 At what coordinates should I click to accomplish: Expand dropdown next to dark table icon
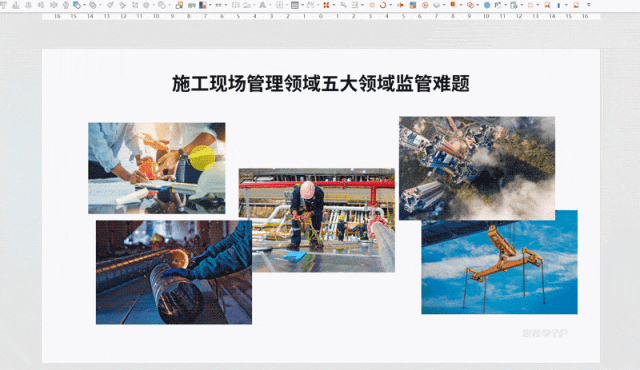click(302, 5)
